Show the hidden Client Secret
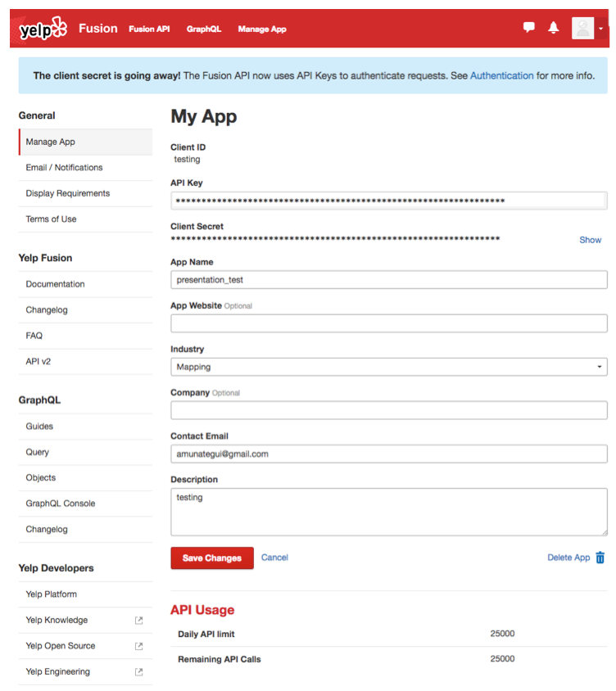This screenshot has height=691, width=616. (590, 240)
